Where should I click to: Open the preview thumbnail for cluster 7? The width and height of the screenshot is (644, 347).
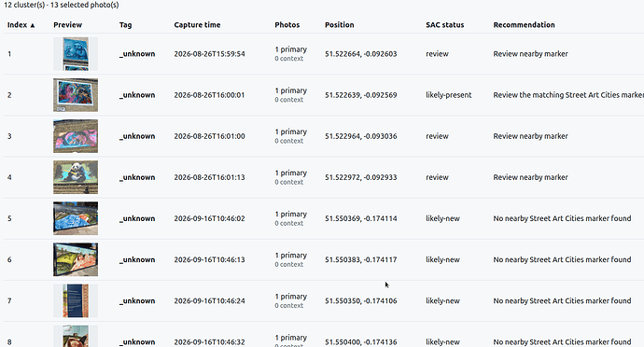76,300
